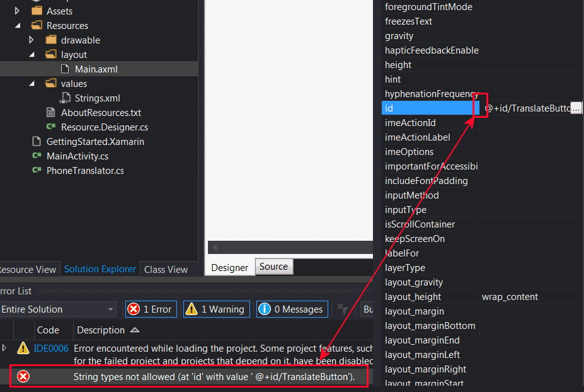Toggle the 0 Messages filter
This screenshot has height=392, width=584.
292,309
